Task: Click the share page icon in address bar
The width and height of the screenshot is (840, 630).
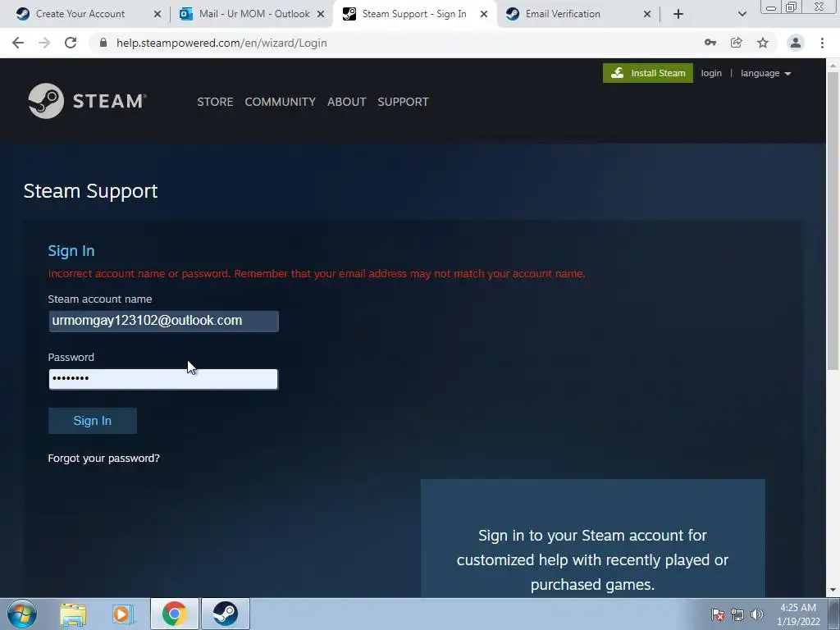Action: pos(737,43)
